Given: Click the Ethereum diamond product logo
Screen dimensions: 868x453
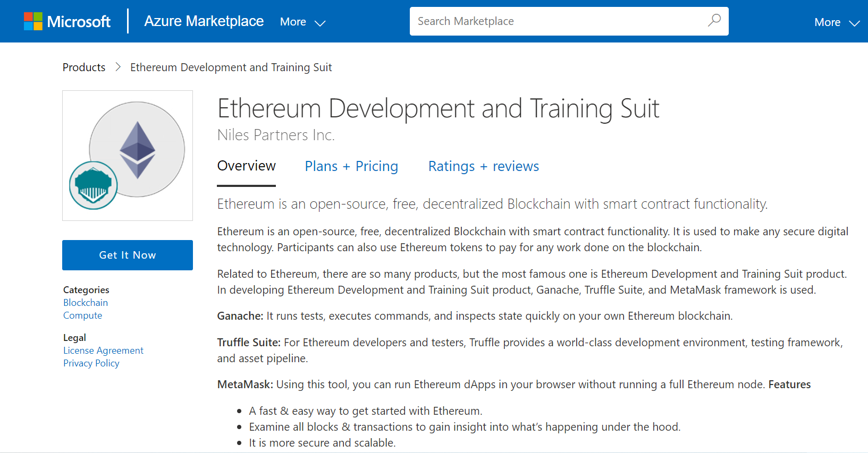Looking at the screenshot, I should [137, 150].
